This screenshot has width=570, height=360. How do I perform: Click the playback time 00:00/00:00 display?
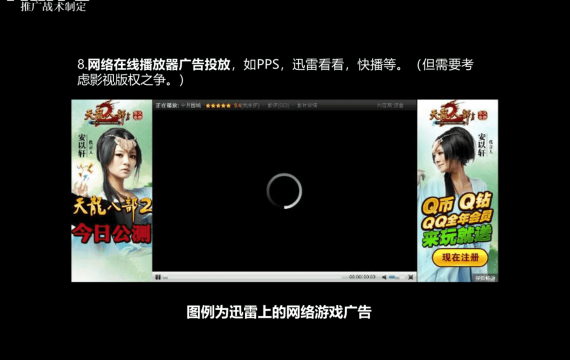pos(362,277)
